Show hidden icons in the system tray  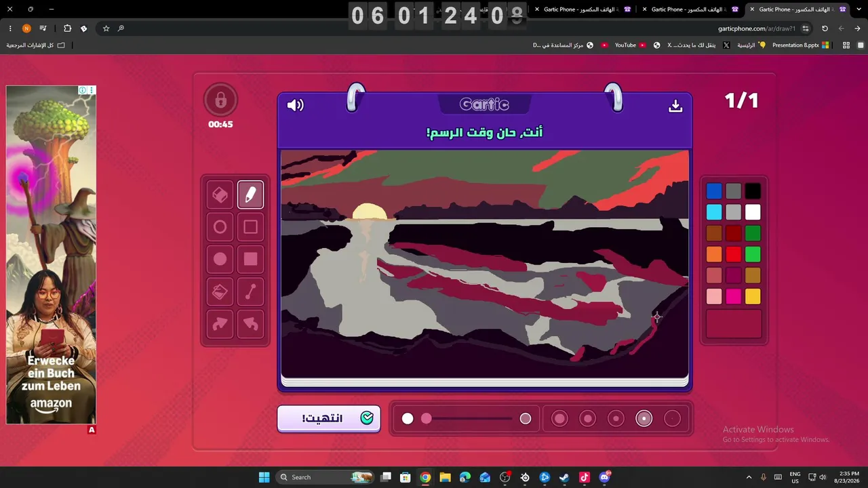[749, 477]
